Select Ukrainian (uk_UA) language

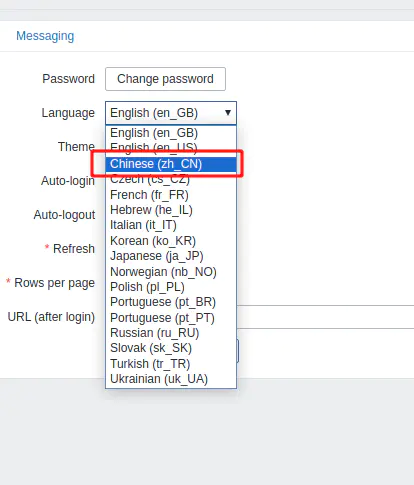(171, 379)
